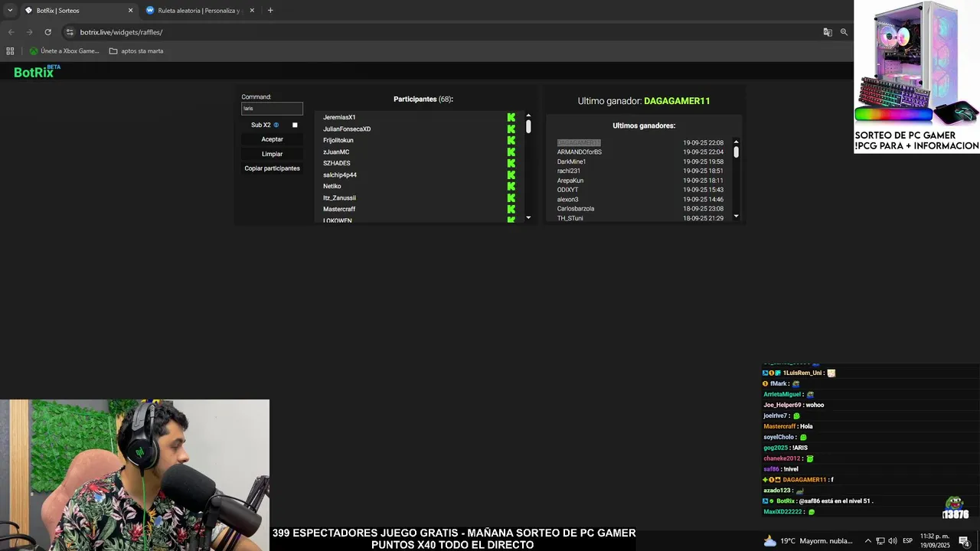Switch to the Ruleta aleatoria tab
The image size is (980, 551).
coord(199,11)
